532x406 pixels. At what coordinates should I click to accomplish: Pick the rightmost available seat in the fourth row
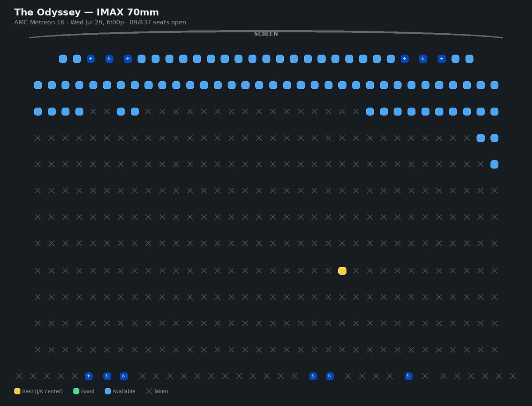pos(495,138)
